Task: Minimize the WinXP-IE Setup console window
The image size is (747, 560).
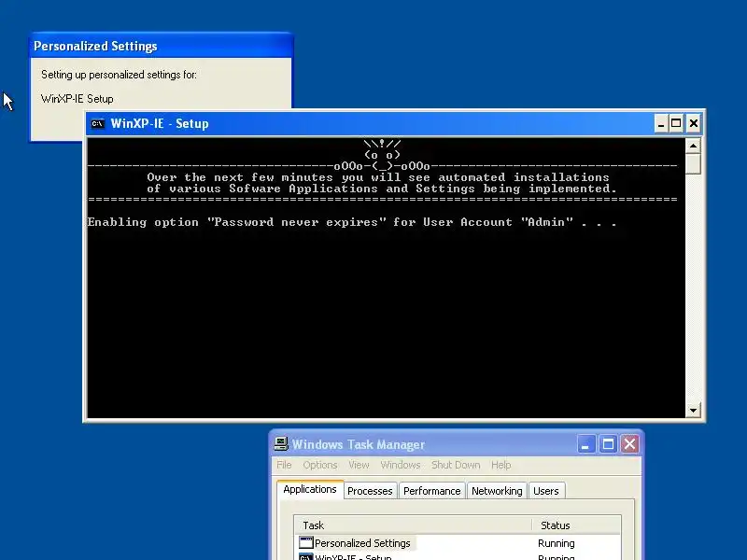Action: click(661, 124)
